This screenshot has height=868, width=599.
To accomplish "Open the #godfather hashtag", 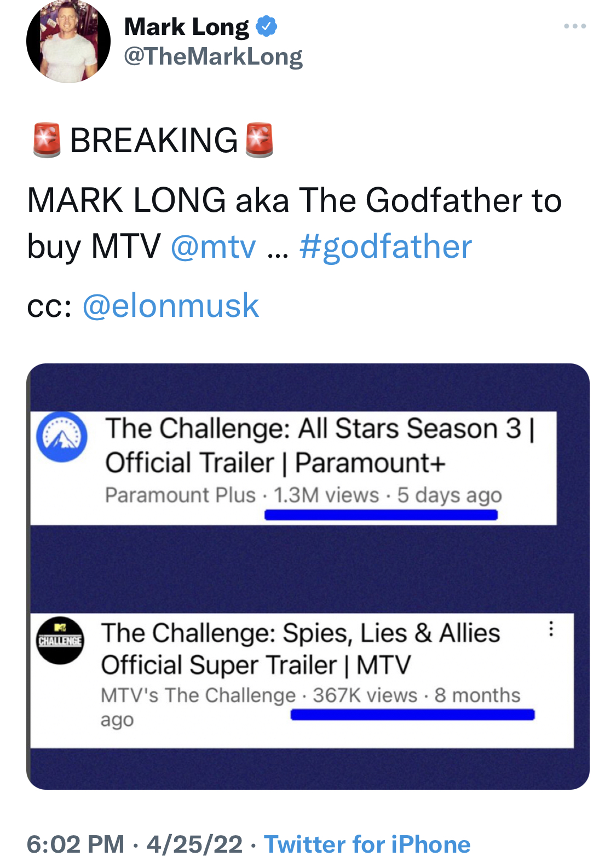I will [385, 247].
